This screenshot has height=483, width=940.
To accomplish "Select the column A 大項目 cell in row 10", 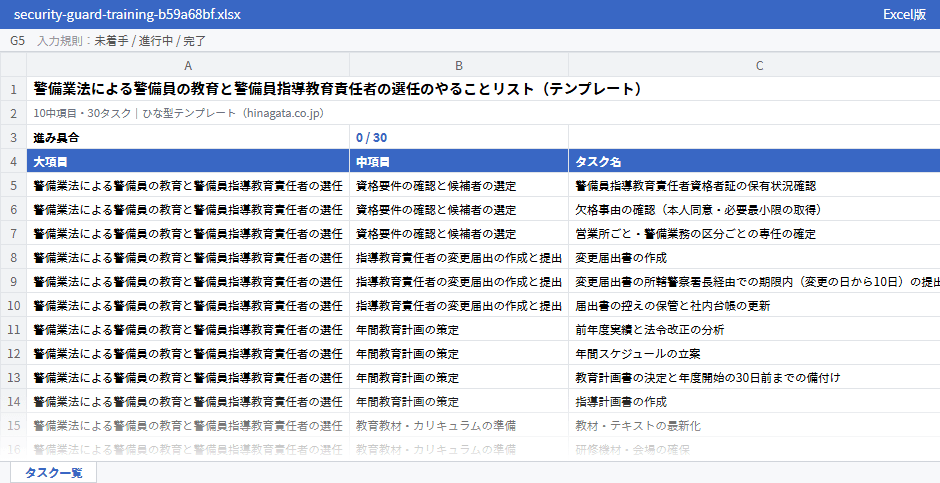I will (188, 305).
